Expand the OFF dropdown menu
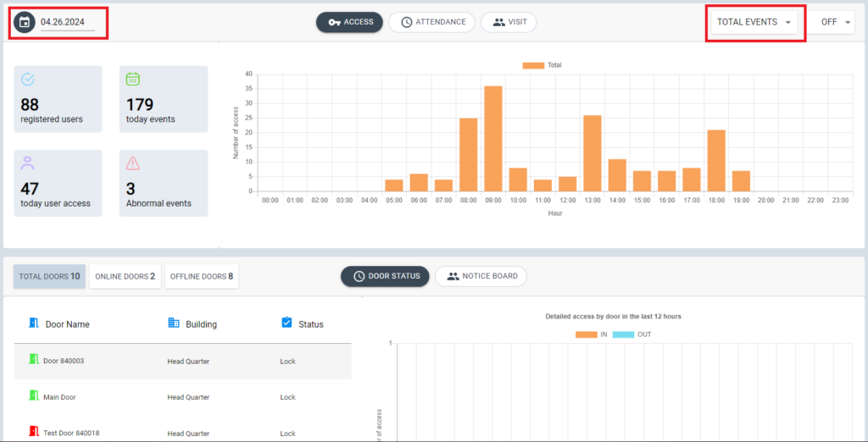 point(835,22)
